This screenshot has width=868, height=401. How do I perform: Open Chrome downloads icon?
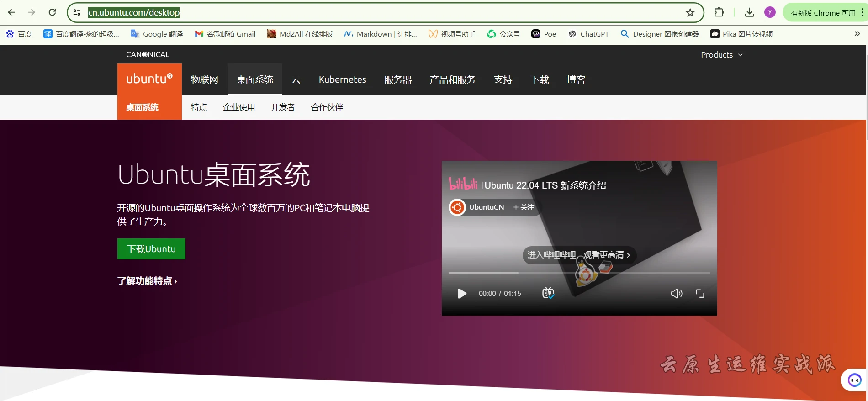(x=749, y=12)
